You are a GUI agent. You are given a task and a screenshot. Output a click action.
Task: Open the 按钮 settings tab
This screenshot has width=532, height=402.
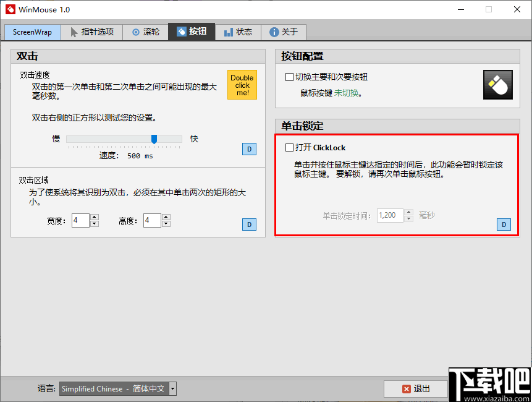pos(192,32)
